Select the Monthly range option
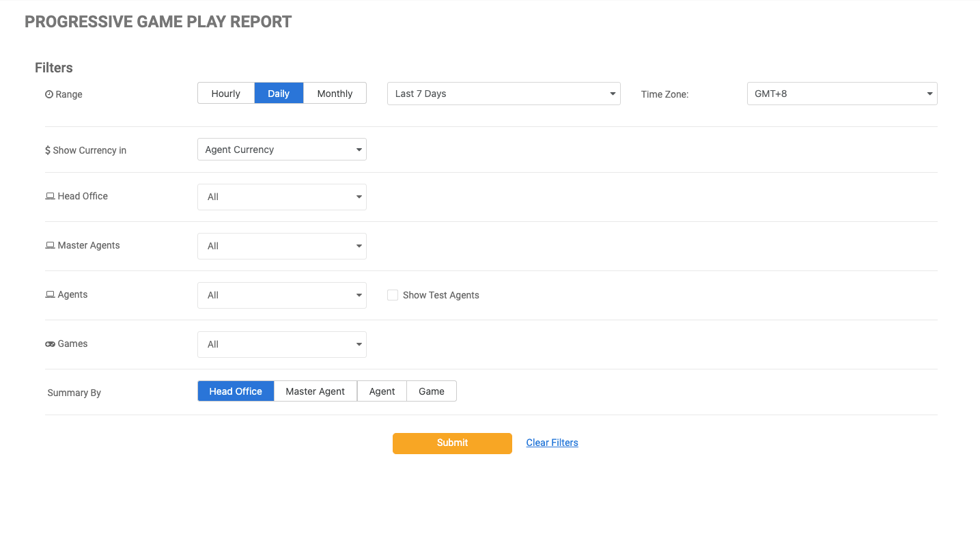The height and width of the screenshot is (560, 980). pyautogui.click(x=335, y=94)
